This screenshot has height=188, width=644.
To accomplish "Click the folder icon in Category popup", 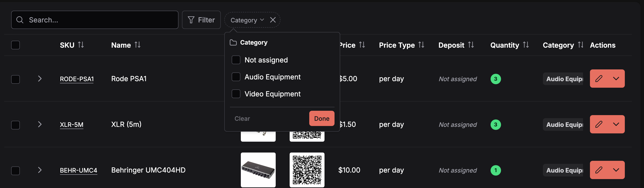I will (x=233, y=43).
